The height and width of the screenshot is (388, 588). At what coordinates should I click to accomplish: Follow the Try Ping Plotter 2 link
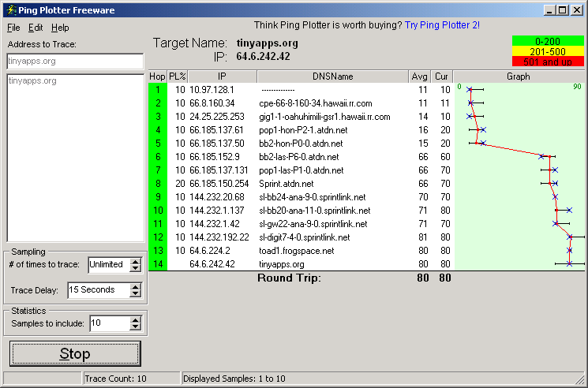click(x=442, y=25)
